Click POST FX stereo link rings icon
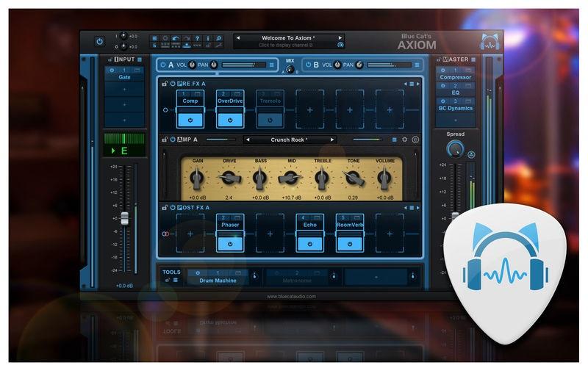 click(x=165, y=234)
